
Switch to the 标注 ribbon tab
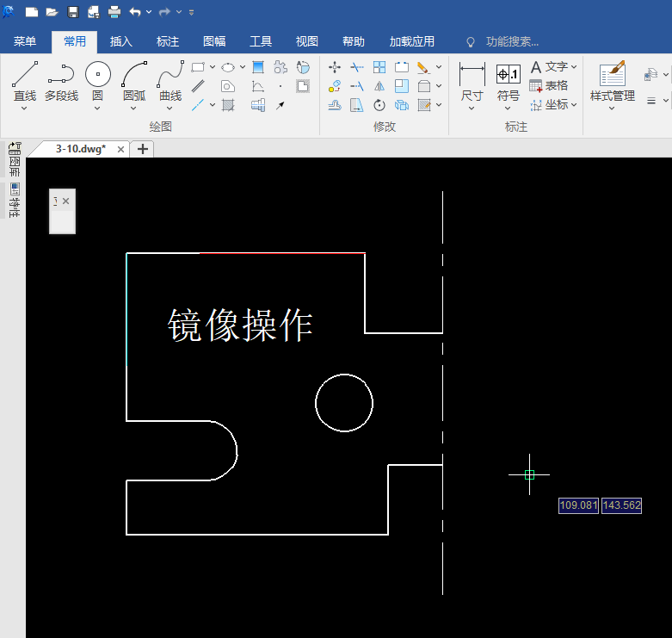tap(168, 41)
